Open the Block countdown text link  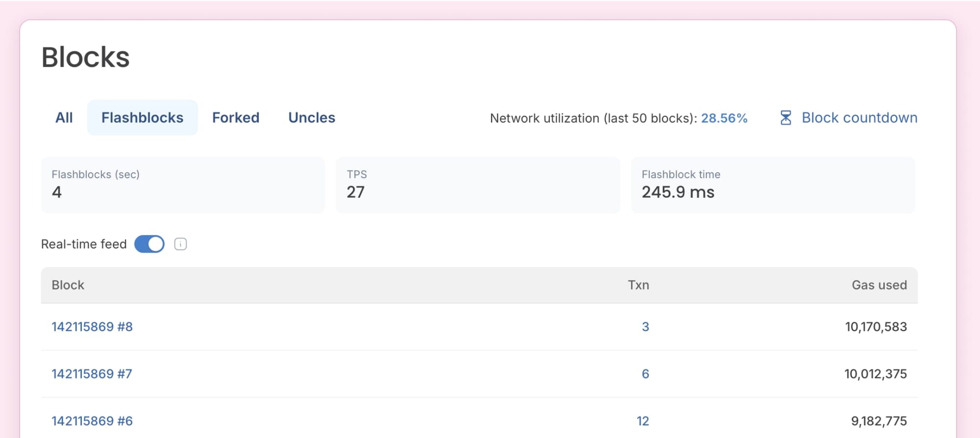(859, 118)
